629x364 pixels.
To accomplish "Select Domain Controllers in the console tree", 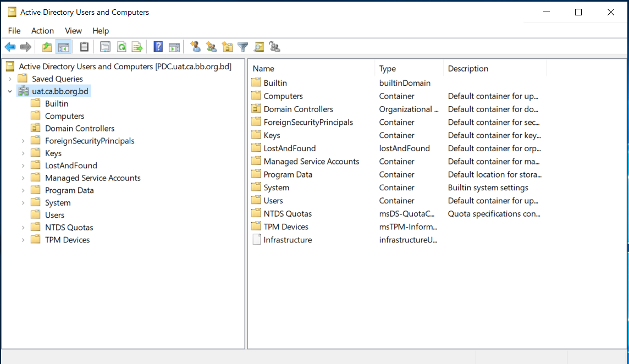I will pyautogui.click(x=80, y=129).
